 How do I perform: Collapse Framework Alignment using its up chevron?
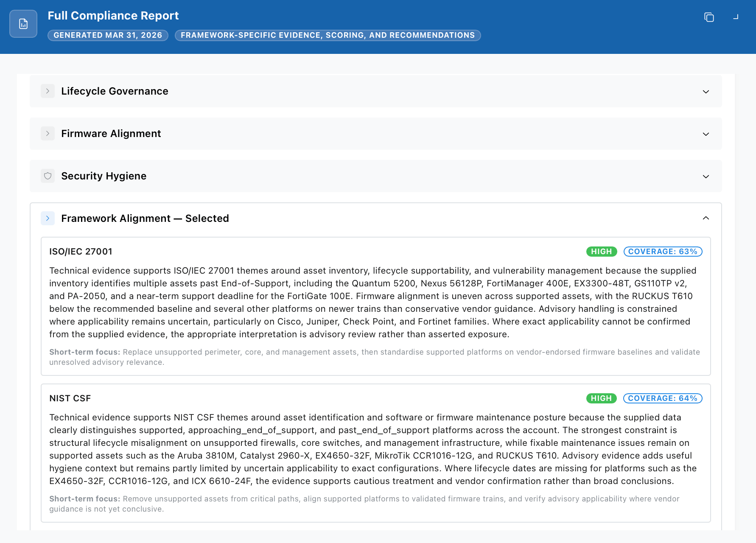706,218
